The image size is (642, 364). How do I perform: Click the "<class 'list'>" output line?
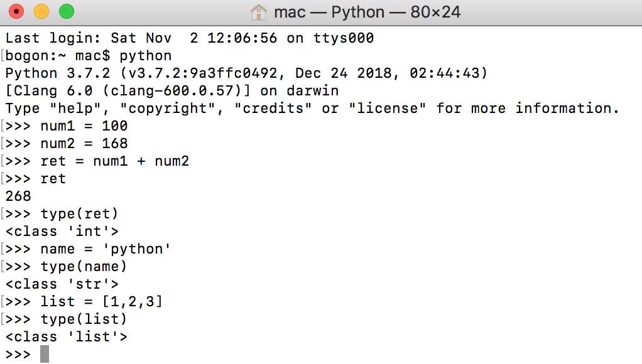[67, 336]
